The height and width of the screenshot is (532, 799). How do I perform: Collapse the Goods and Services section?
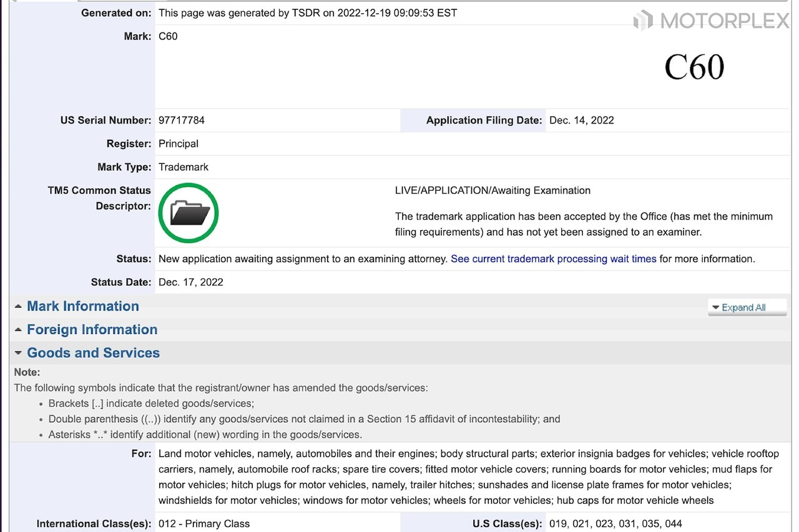point(93,353)
